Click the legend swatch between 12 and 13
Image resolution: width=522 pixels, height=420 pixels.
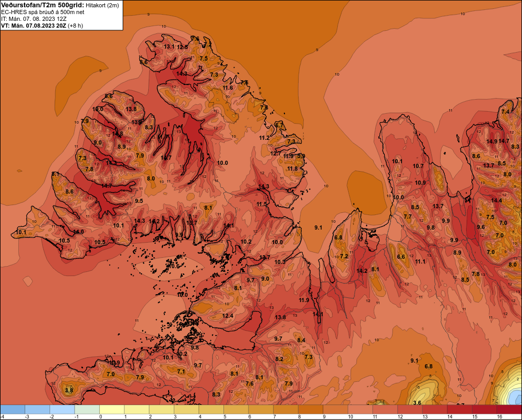click(410, 409)
